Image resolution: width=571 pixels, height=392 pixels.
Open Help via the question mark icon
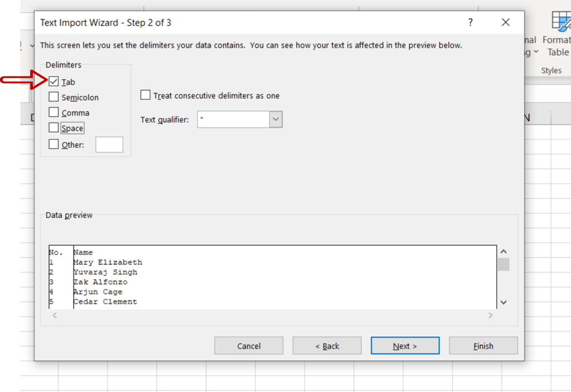coord(470,22)
